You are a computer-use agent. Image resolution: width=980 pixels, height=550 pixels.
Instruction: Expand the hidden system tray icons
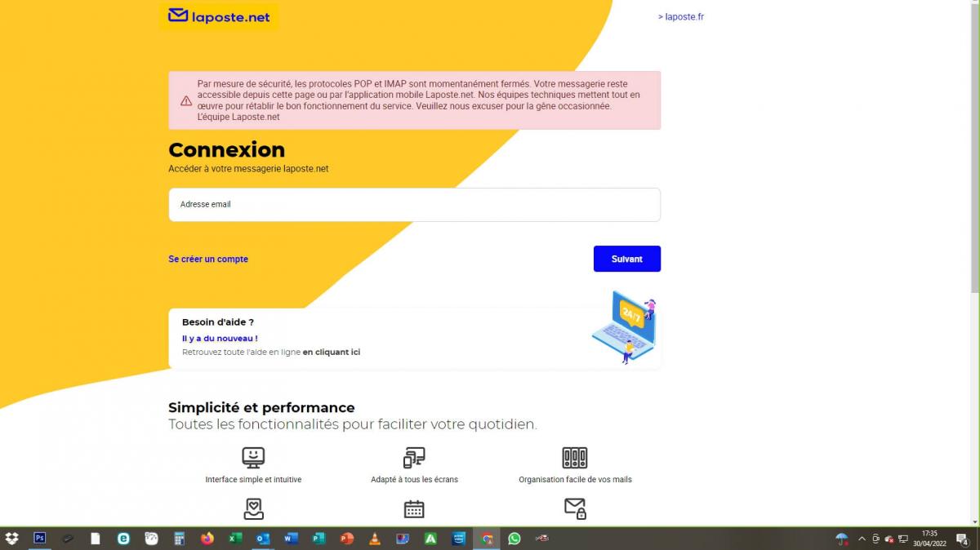[x=861, y=539]
